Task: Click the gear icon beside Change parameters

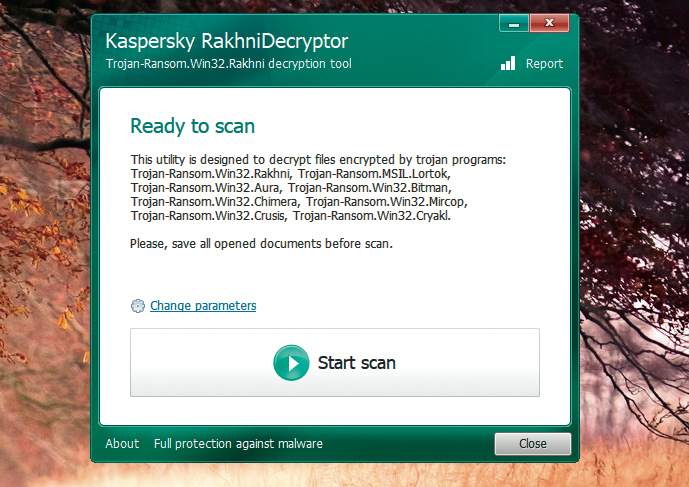Action: click(138, 306)
